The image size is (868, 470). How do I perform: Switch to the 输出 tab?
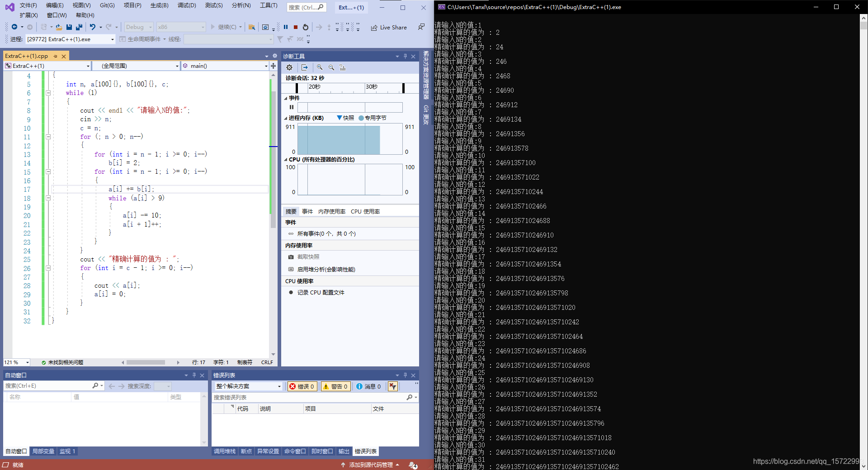(344, 451)
